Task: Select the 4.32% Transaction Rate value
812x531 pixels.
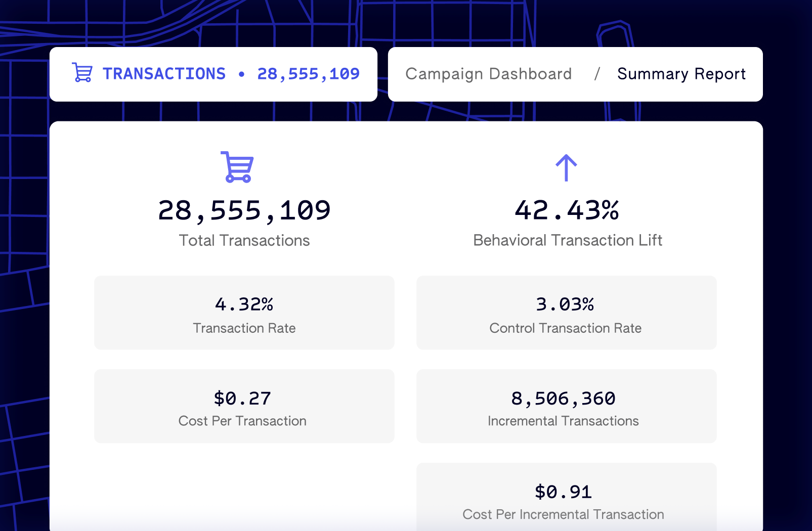Action: [x=244, y=304]
